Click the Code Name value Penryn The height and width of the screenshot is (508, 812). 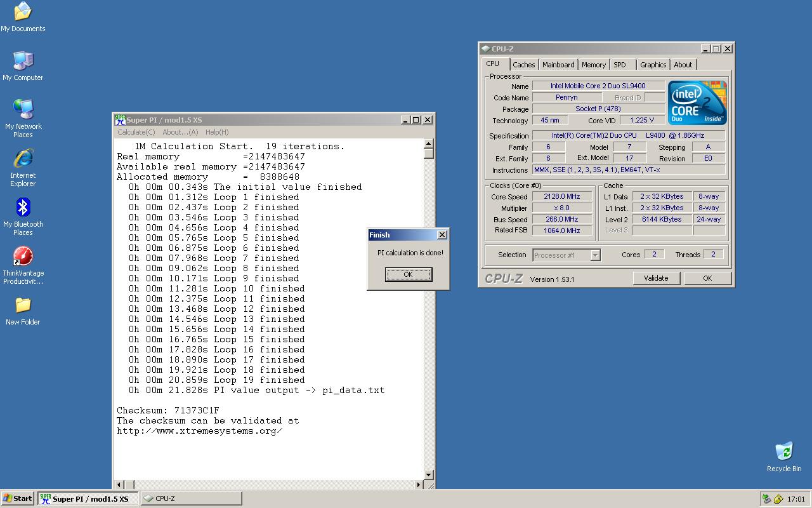[x=566, y=97]
